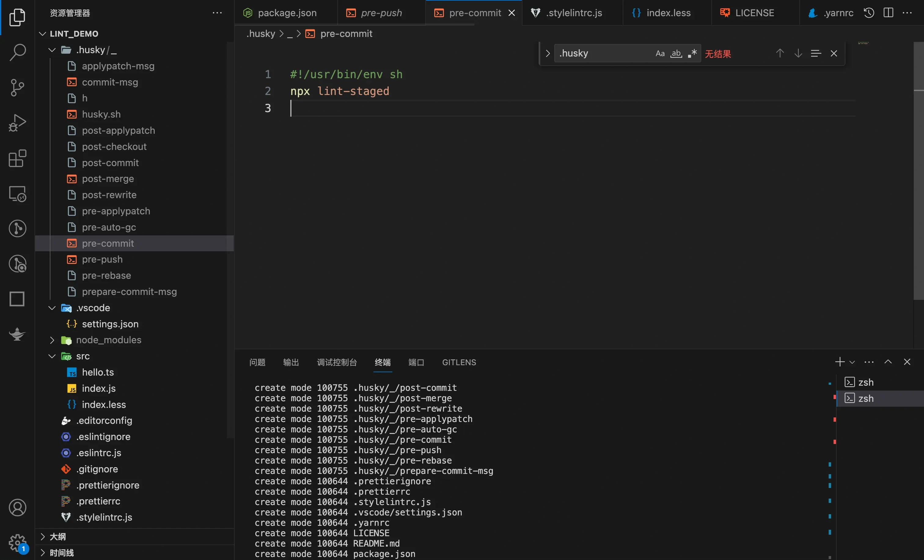Open the Run and Debug view

tap(17, 122)
